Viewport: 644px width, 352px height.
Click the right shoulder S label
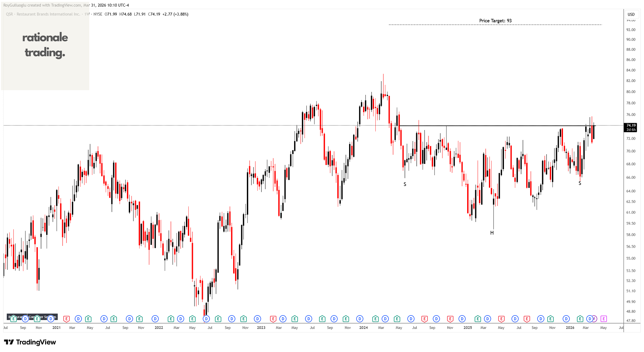coord(580,183)
